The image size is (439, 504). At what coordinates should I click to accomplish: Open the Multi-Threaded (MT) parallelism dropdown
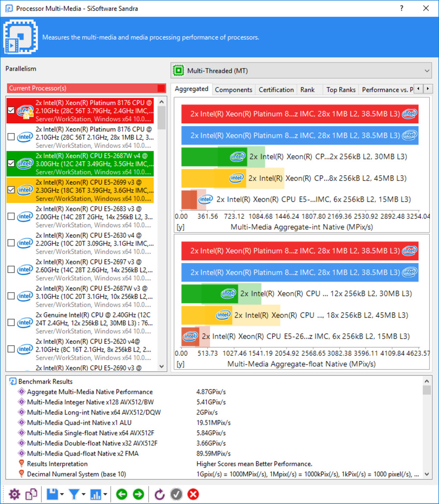pos(301,70)
